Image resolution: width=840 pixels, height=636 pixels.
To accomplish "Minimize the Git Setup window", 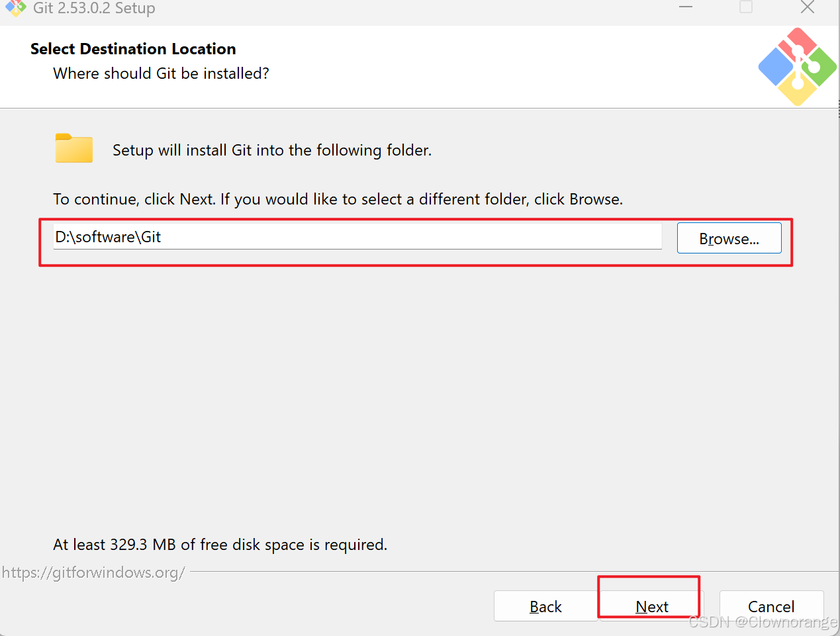I will coord(686,7).
